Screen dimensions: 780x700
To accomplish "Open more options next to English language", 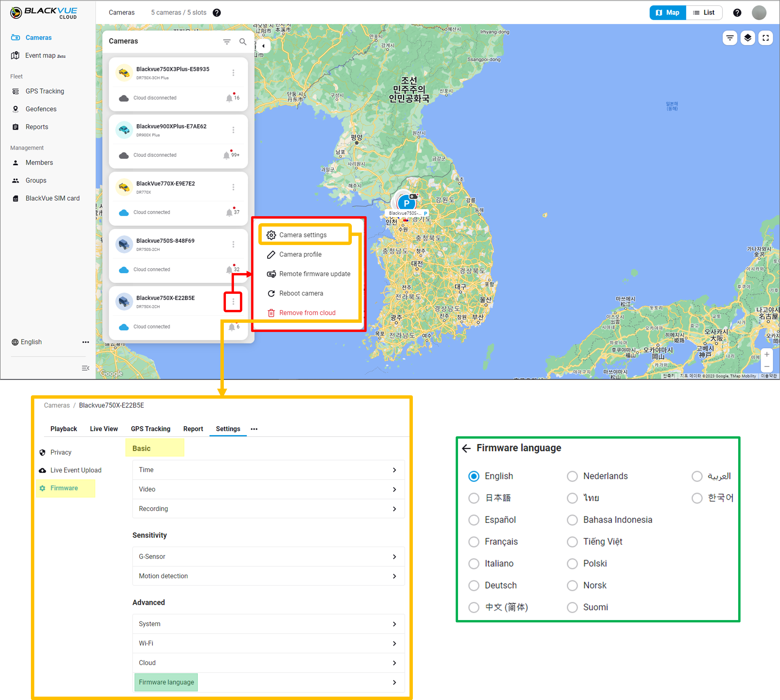I will click(x=85, y=342).
